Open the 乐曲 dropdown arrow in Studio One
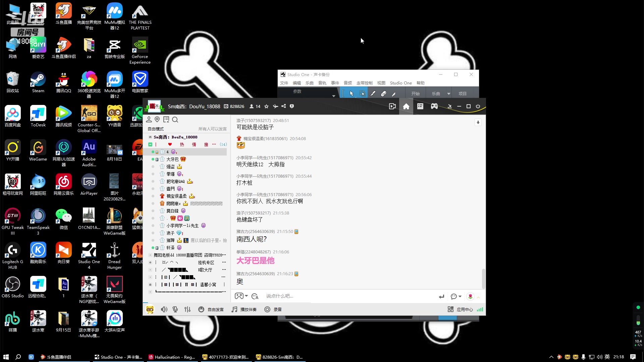644x362 pixels. [448, 94]
